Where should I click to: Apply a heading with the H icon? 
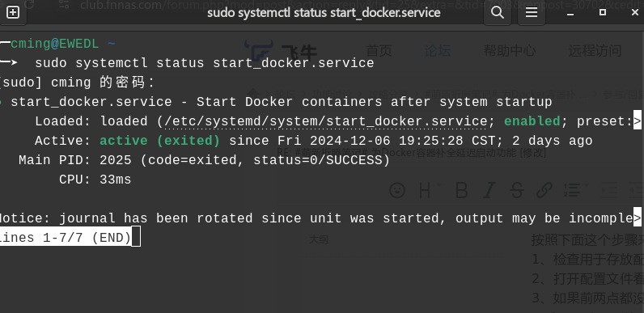(x=426, y=190)
